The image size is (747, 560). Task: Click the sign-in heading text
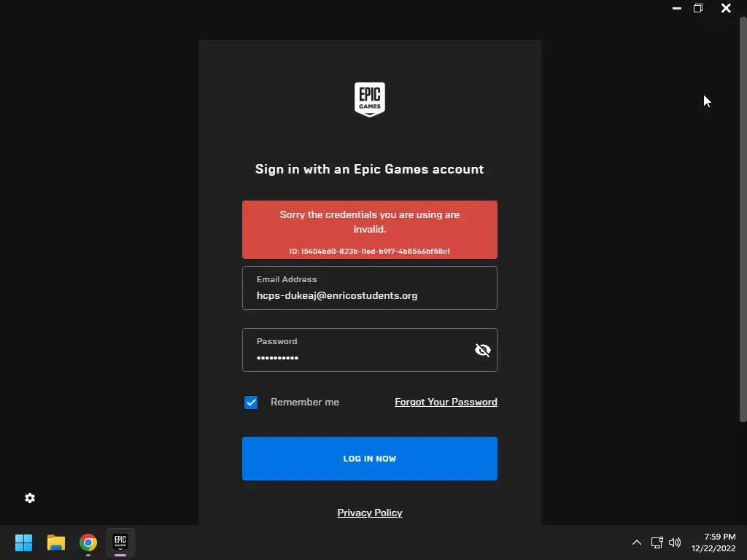(370, 169)
